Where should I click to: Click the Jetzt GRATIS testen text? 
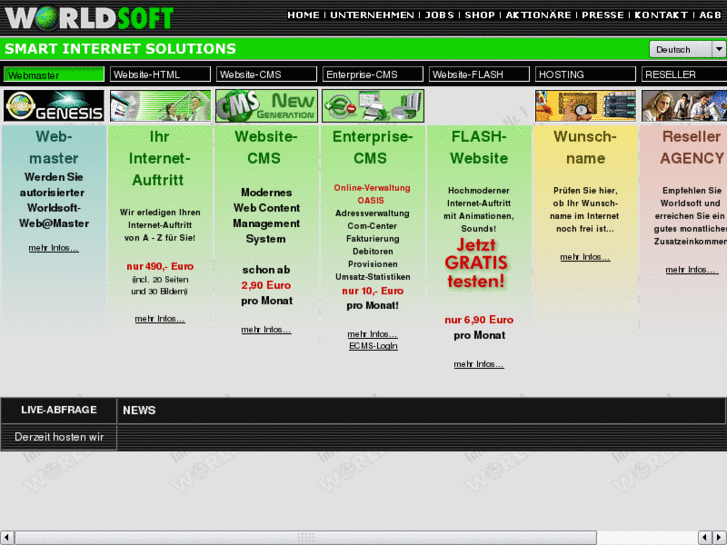pos(476,263)
